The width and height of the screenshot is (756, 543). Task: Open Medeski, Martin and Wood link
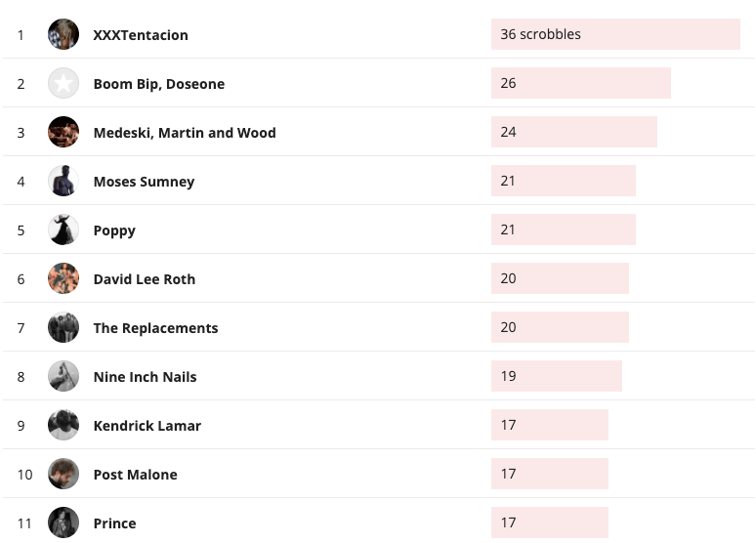[x=185, y=133]
